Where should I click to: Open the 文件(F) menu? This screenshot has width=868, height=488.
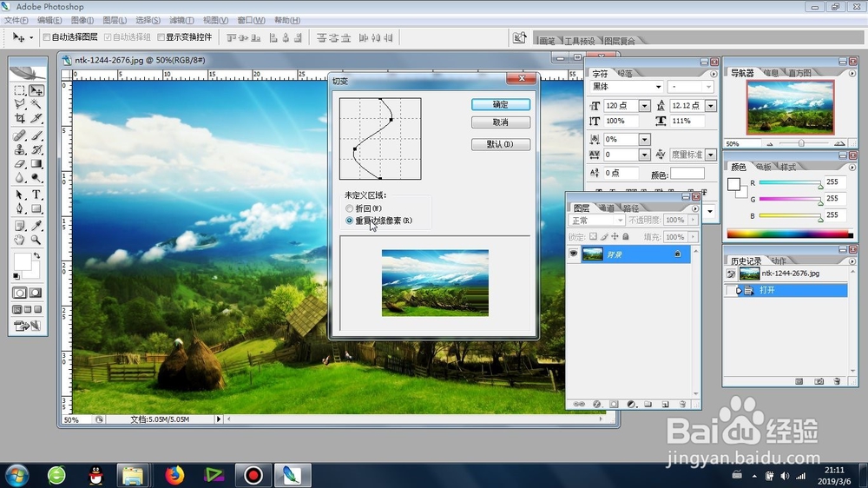[x=16, y=20]
